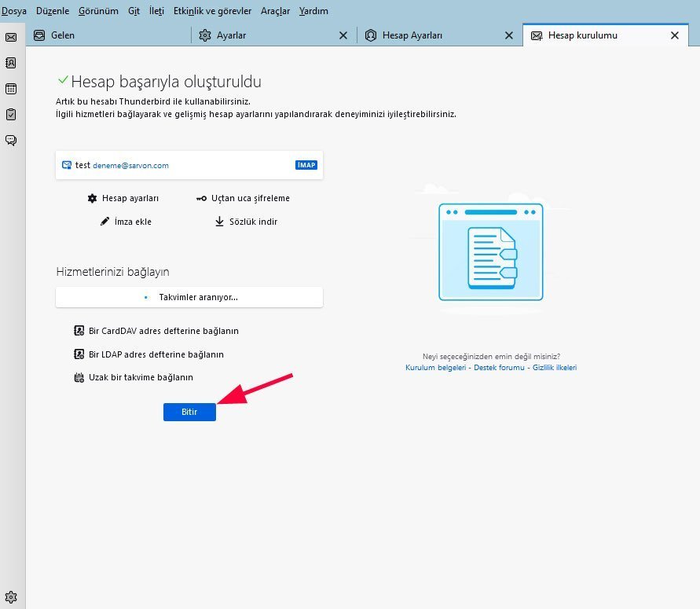Click the Bitir button
The height and width of the screenshot is (609, 700).
point(189,412)
